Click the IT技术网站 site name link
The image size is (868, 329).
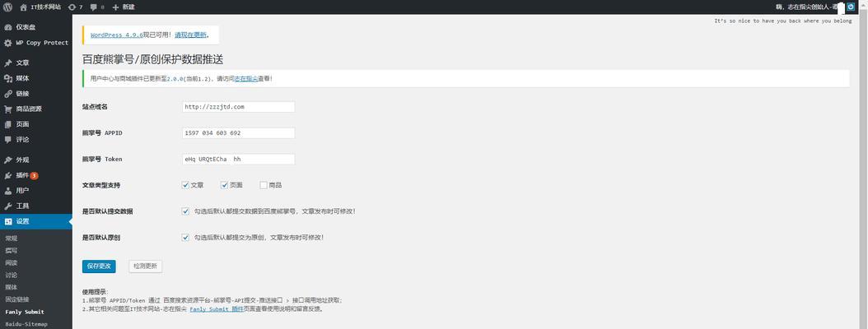click(45, 7)
